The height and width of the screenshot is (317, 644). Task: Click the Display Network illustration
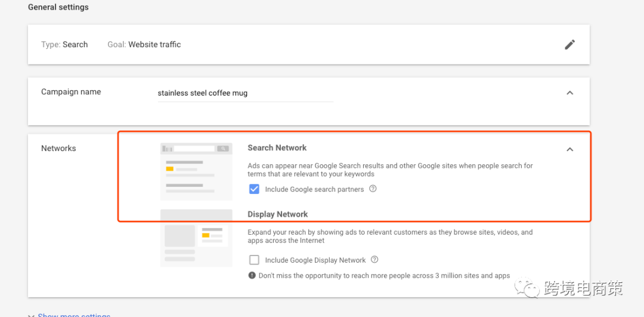(x=196, y=238)
